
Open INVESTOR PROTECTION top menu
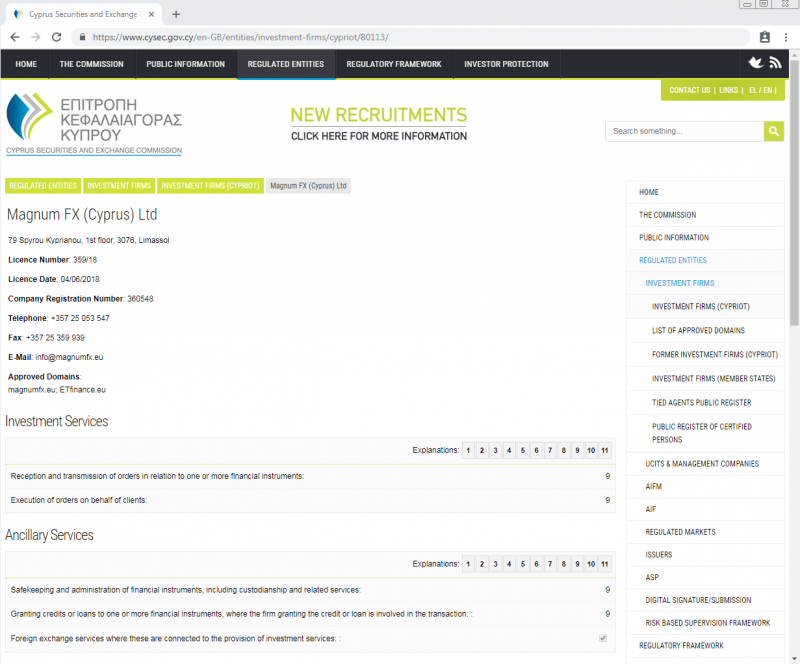coord(506,64)
